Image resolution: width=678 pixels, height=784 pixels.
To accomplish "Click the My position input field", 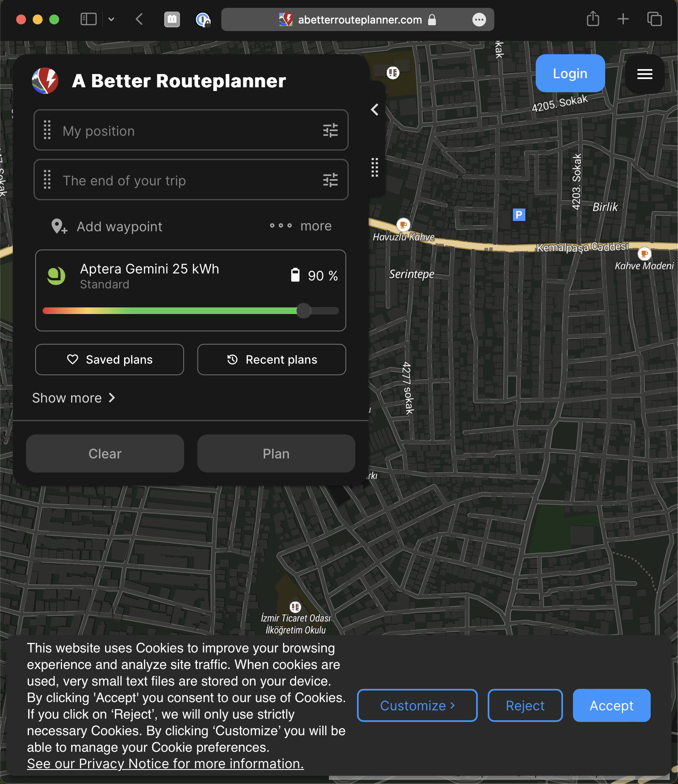I will (191, 130).
